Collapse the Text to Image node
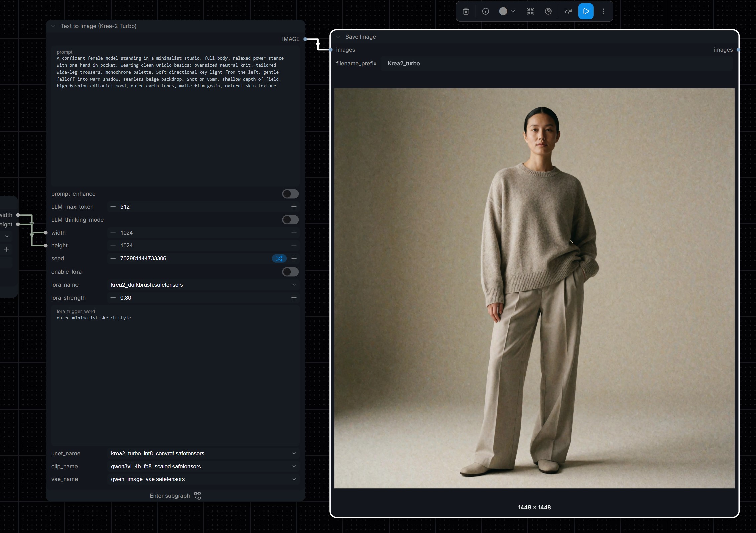Image resolution: width=756 pixels, height=533 pixels. pyautogui.click(x=53, y=26)
